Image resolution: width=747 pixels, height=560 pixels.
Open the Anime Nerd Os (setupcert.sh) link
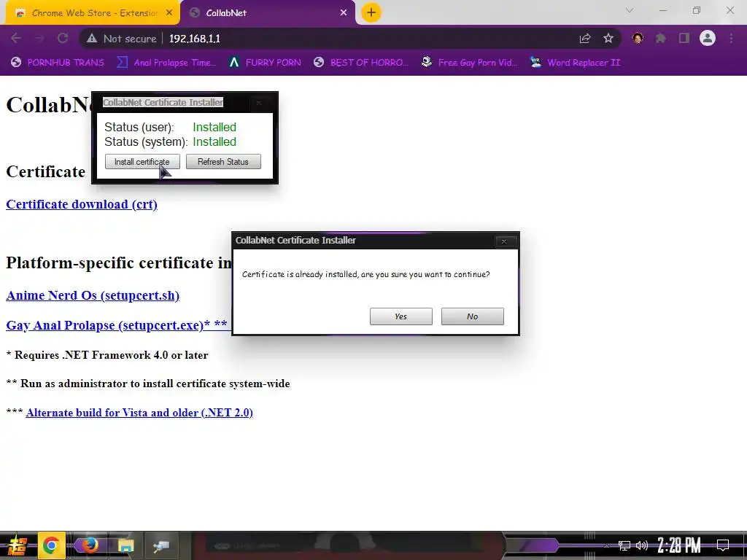click(x=93, y=295)
